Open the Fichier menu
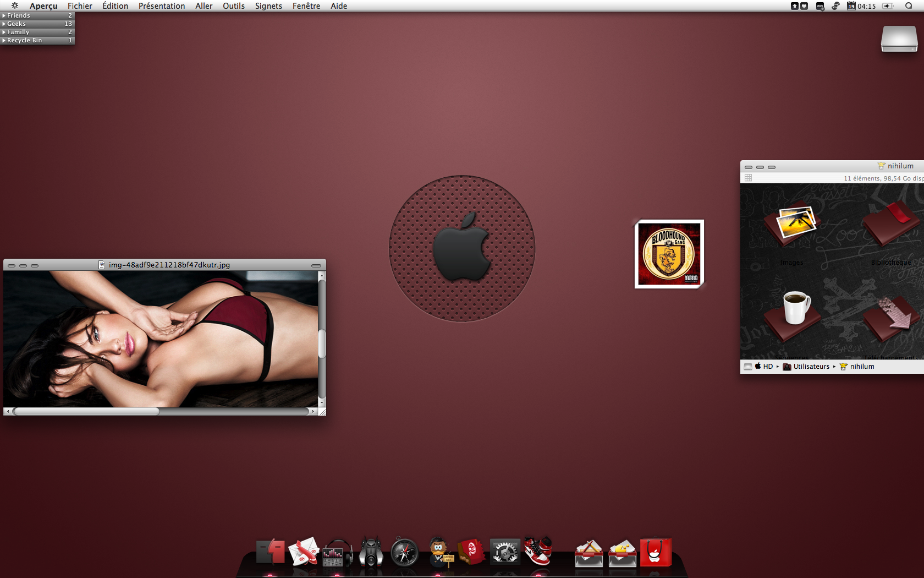This screenshot has height=578, width=924. coord(80,6)
